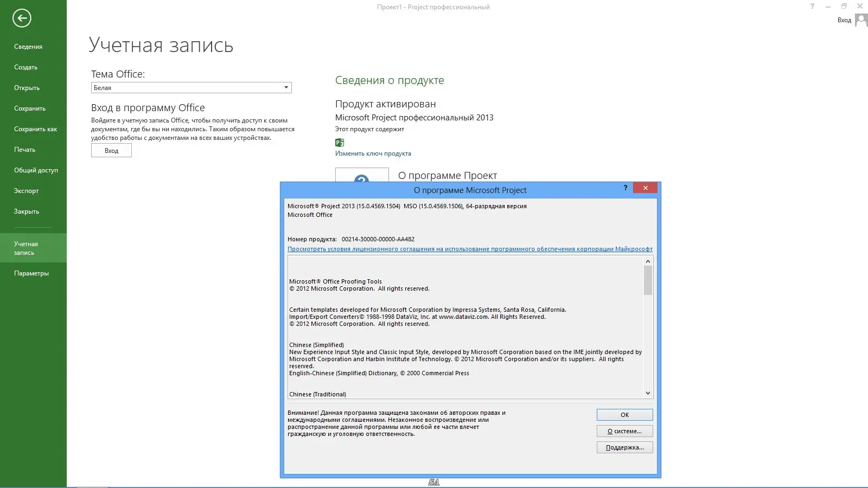Image resolution: width=868 pixels, height=488 pixels.
Task: Click the scroll up arrow in credits box
Action: pyautogui.click(x=648, y=261)
